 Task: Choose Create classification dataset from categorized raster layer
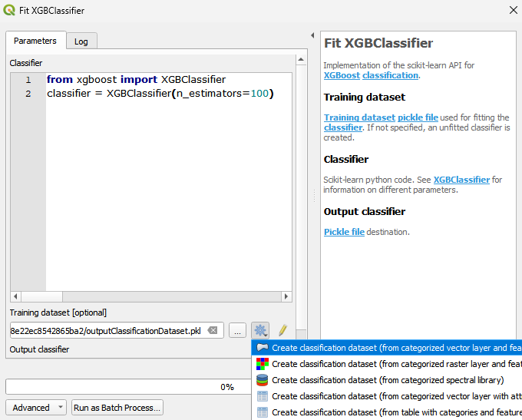pos(387,364)
